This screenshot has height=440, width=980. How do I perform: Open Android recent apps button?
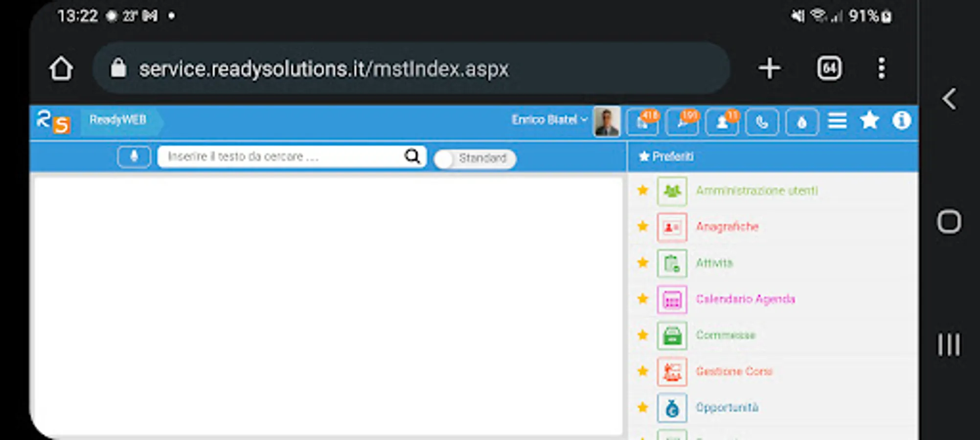click(x=949, y=345)
